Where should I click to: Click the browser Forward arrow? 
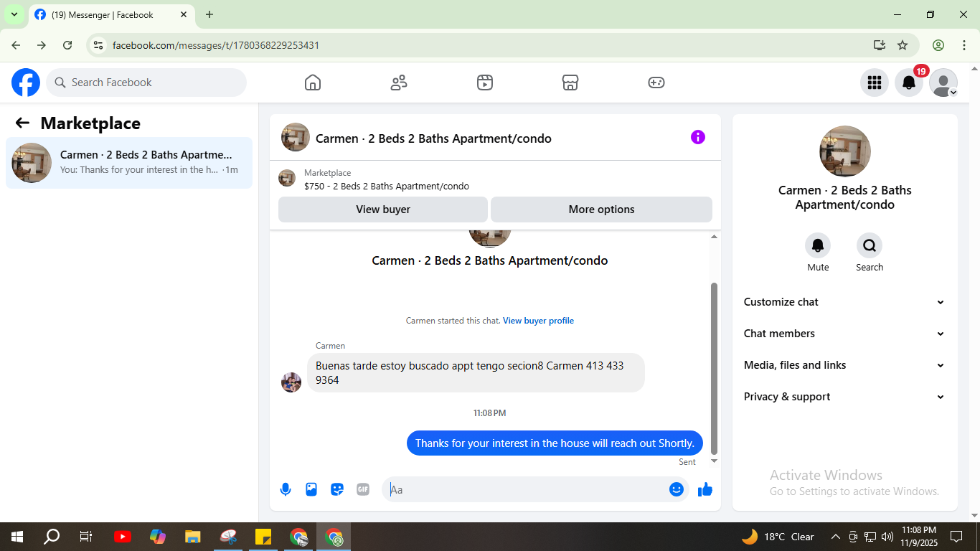42,45
